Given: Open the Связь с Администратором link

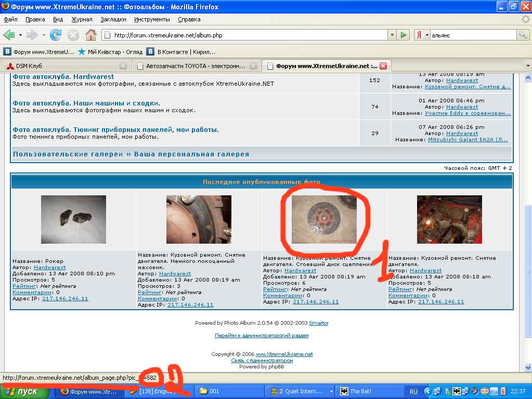Looking at the screenshot, I should coord(262,361).
